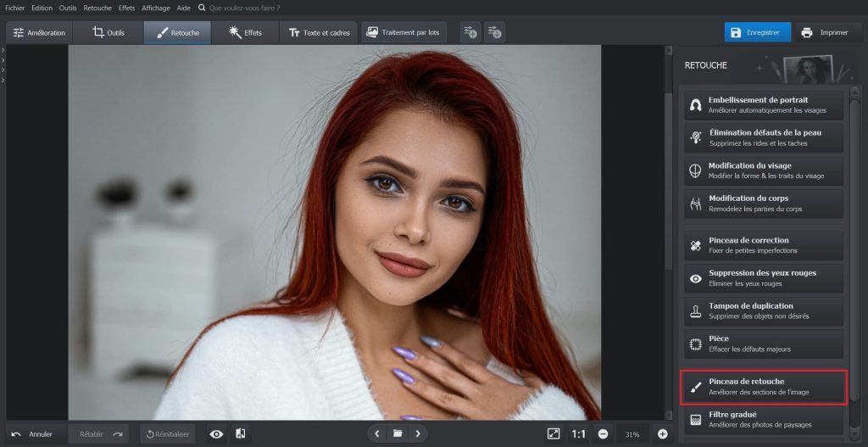Image resolution: width=868 pixels, height=447 pixels.
Task: Click Rétablir to redo
Action: pyautogui.click(x=98, y=434)
